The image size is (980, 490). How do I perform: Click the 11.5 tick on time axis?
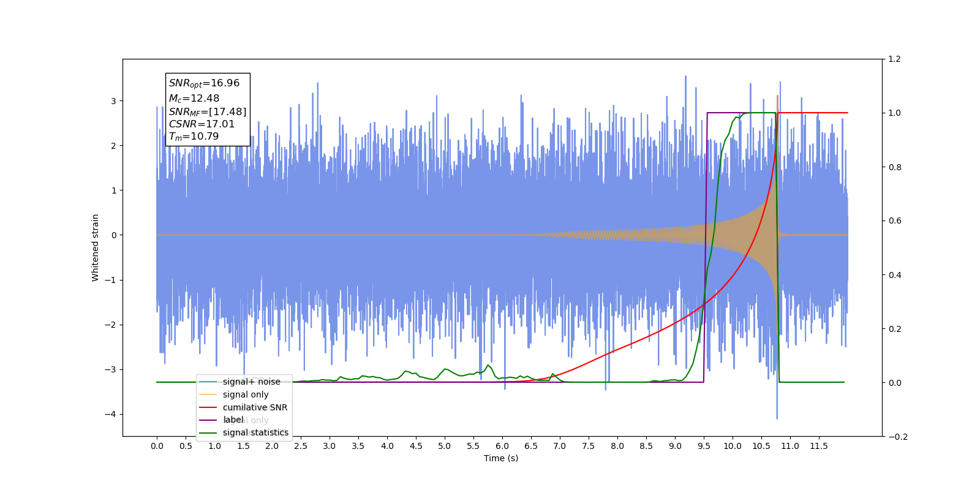tap(819, 446)
